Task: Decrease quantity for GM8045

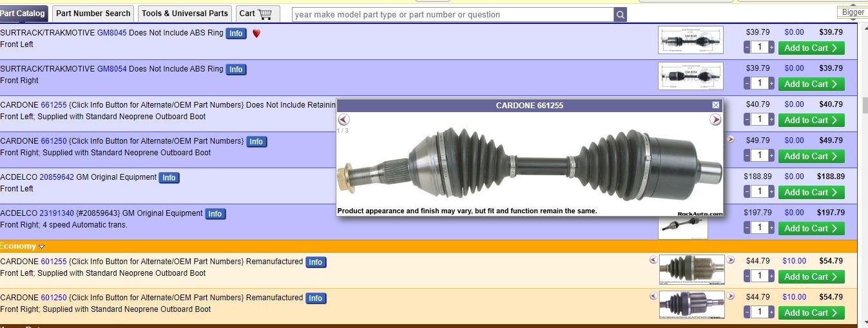Action: click(x=747, y=48)
